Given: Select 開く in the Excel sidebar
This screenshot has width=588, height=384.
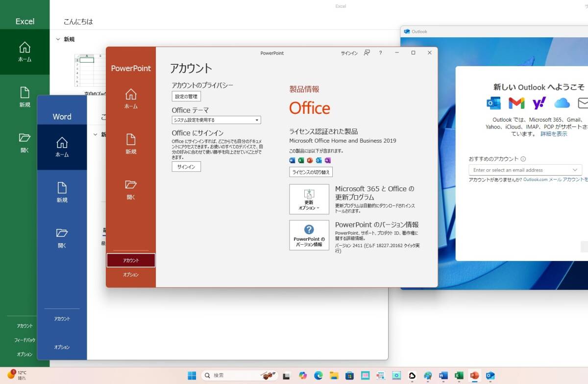Looking at the screenshot, I should [x=24, y=143].
